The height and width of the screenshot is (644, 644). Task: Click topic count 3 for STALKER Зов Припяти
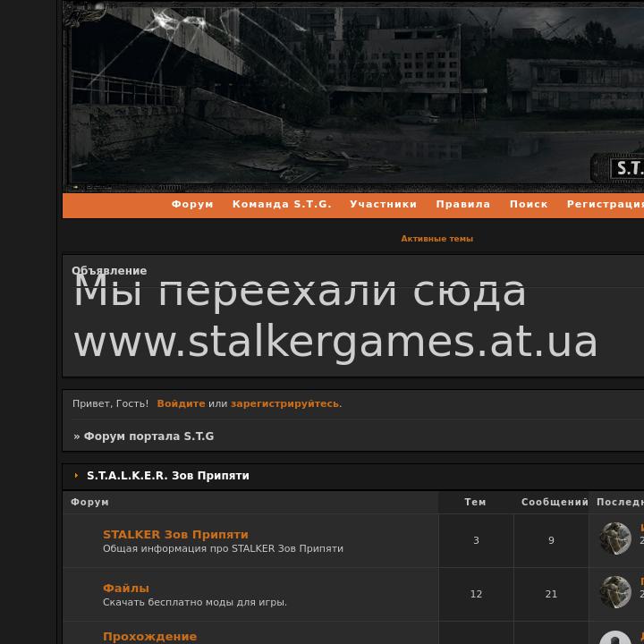(x=476, y=540)
